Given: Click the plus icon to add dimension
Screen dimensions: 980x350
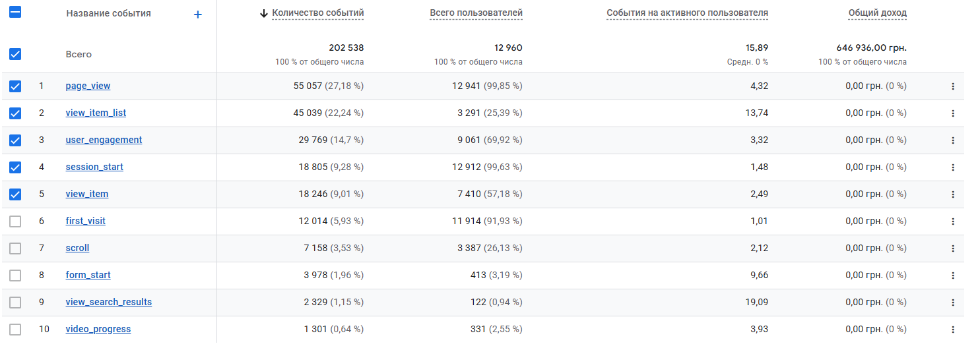Looking at the screenshot, I should (x=197, y=15).
